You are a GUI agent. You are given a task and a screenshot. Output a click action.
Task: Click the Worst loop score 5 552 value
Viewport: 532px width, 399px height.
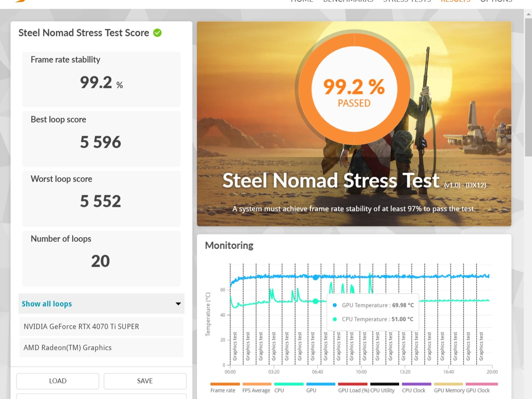(x=101, y=201)
